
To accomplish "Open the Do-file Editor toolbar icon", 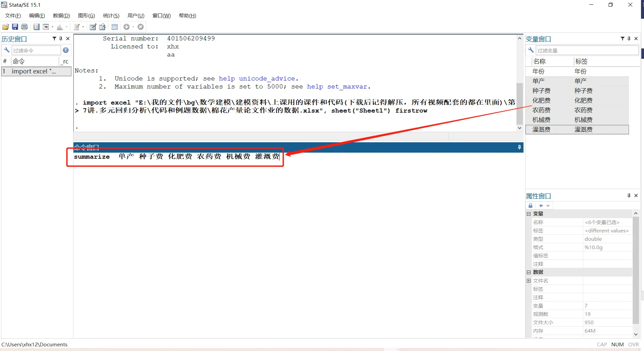I will coord(77,27).
